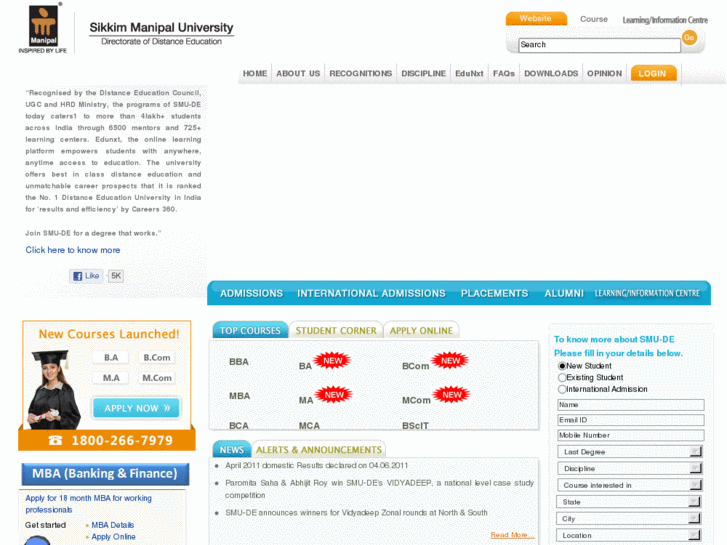Click the APPLY NOW button
727x545 pixels.
click(136, 408)
